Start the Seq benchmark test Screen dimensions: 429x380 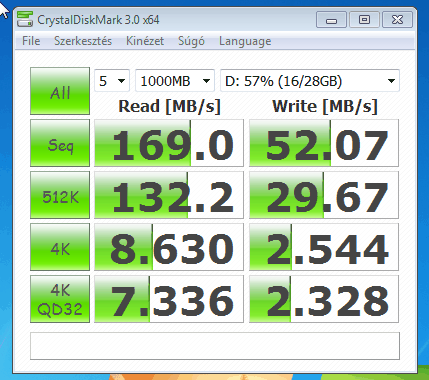[x=60, y=143]
